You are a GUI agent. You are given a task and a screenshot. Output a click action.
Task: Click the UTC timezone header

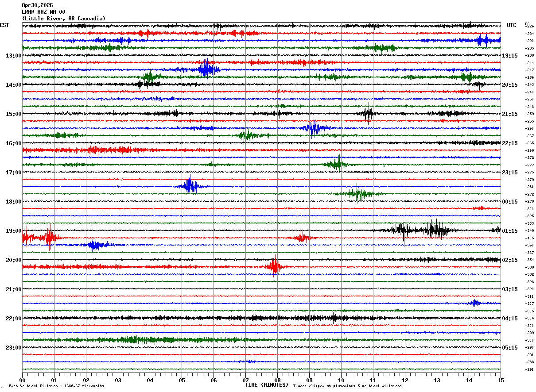(x=512, y=25)
